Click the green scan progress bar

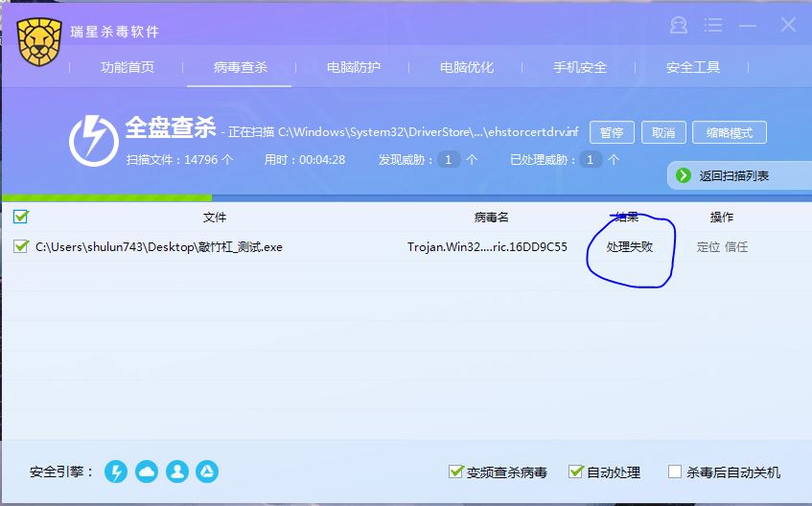[106, 197]
